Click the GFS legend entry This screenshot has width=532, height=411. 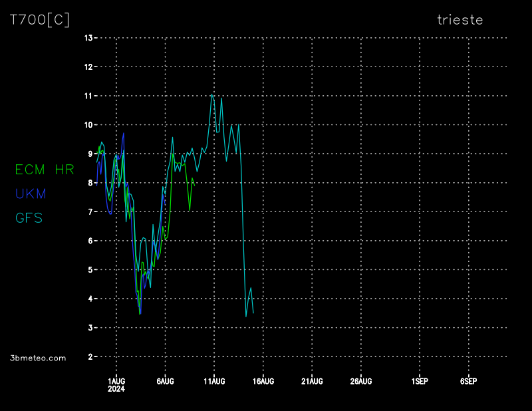pos(29,217)
